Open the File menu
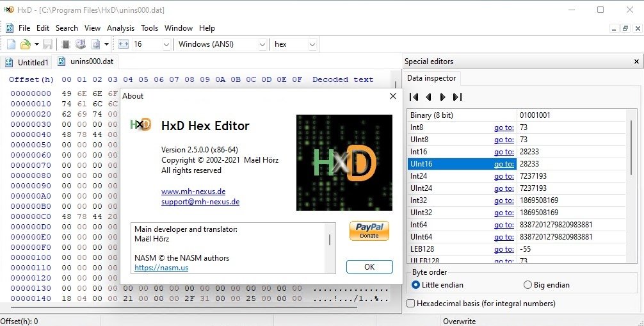This screenshot has width=644, height=326. pos(24,28)
